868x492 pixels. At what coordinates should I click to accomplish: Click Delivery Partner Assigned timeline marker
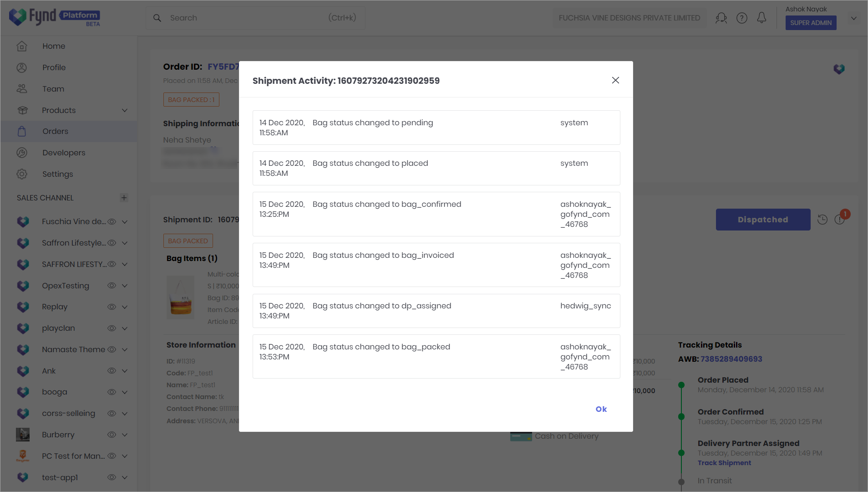pos(681,453)
